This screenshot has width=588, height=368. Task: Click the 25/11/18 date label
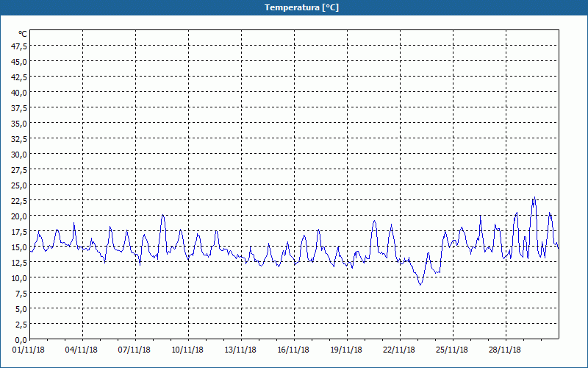tap(452, 350)
